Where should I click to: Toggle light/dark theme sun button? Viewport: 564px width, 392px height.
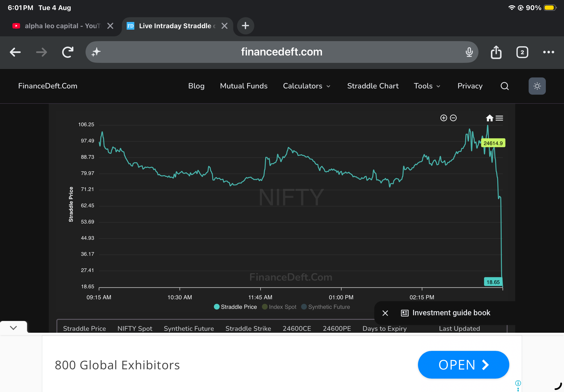pos(537,86)
